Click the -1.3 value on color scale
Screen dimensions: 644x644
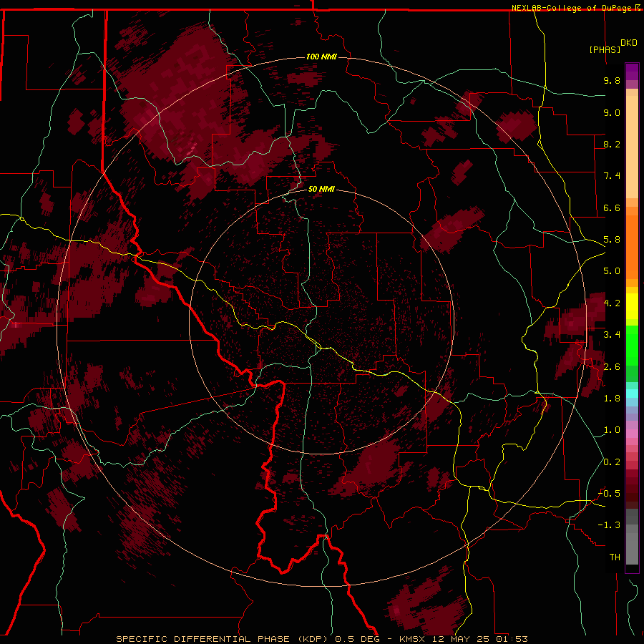coord(609,525)
